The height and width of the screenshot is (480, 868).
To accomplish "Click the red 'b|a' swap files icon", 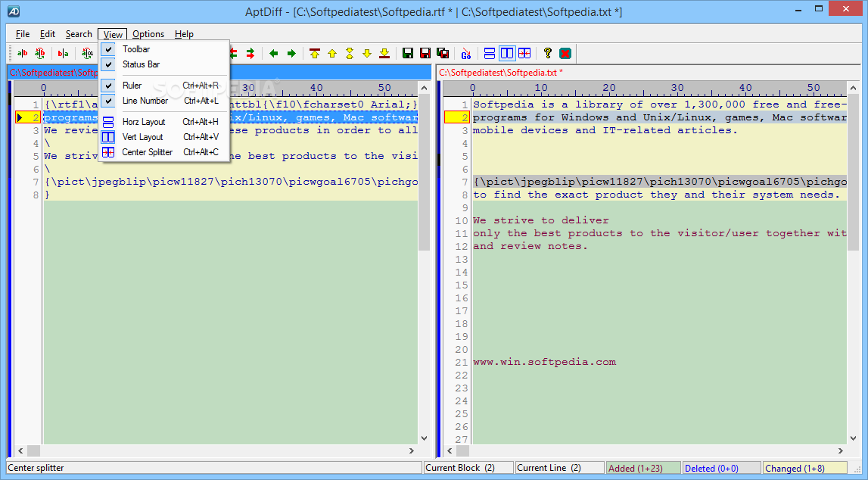I will point(63,53).
